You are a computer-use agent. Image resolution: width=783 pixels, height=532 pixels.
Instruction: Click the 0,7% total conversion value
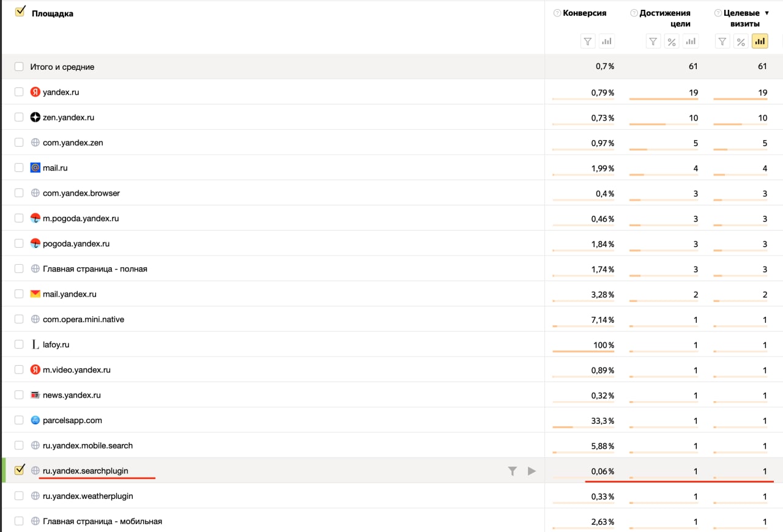[605, 67]
